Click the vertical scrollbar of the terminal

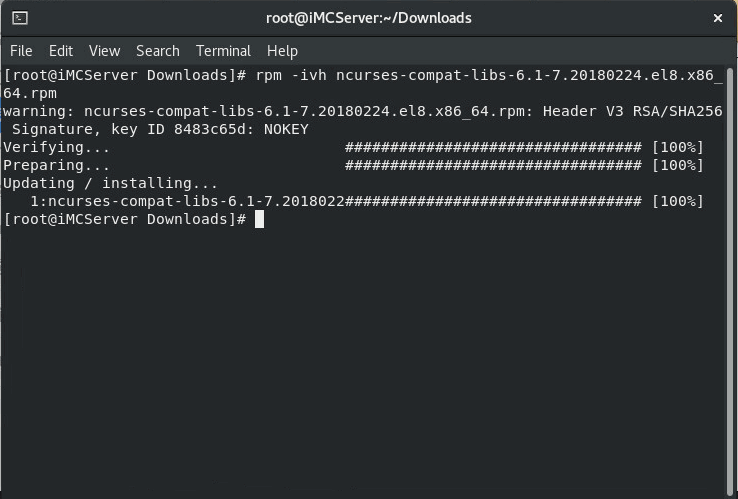coord(730,281)
